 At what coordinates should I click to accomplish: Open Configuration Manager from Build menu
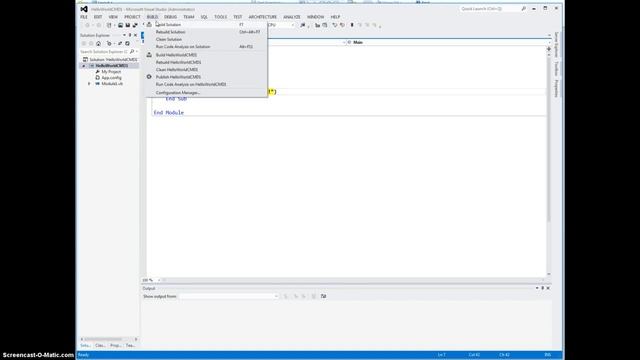point(206,93)
